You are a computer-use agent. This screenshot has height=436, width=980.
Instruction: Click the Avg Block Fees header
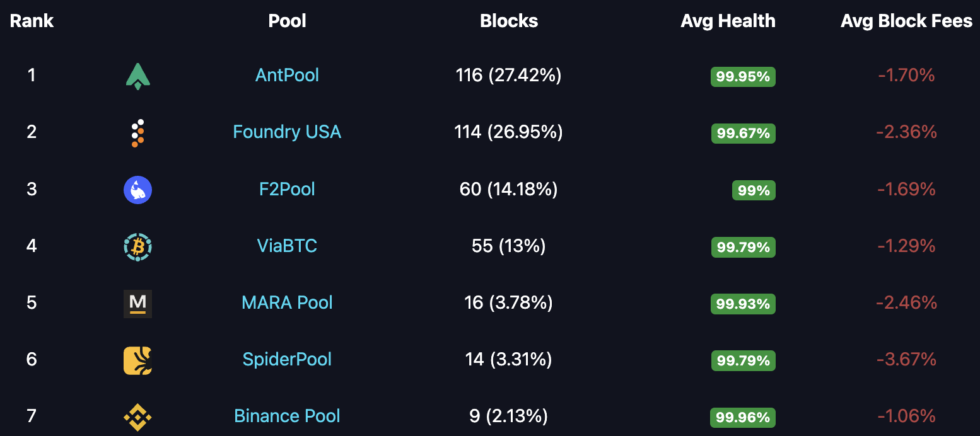click(906, 21)
